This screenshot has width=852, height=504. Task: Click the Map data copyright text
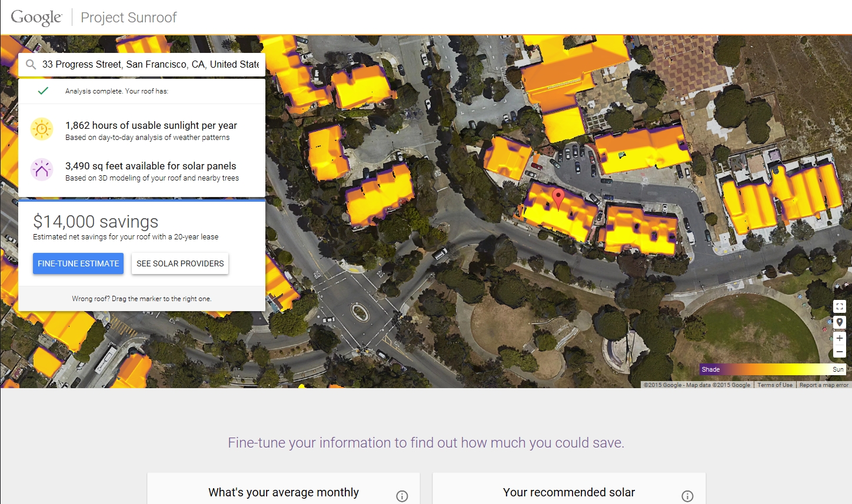coord(698,385)
